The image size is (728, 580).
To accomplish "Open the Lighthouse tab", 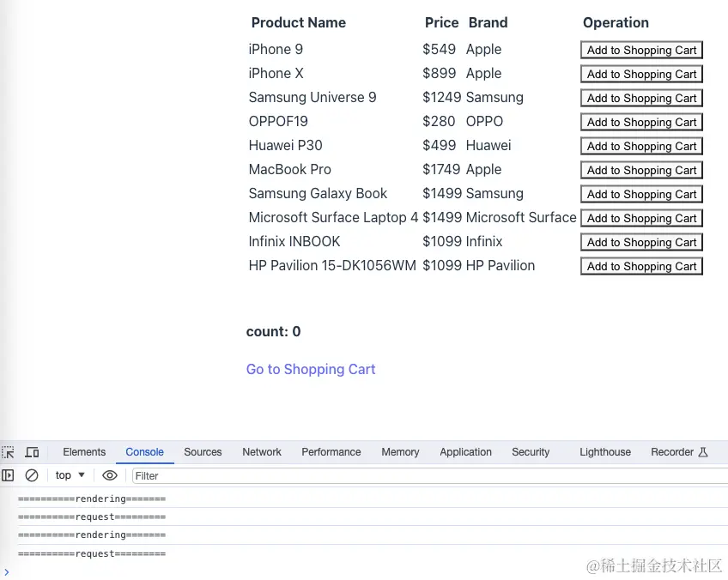I will pyautogui.click(x=605, y=452).
